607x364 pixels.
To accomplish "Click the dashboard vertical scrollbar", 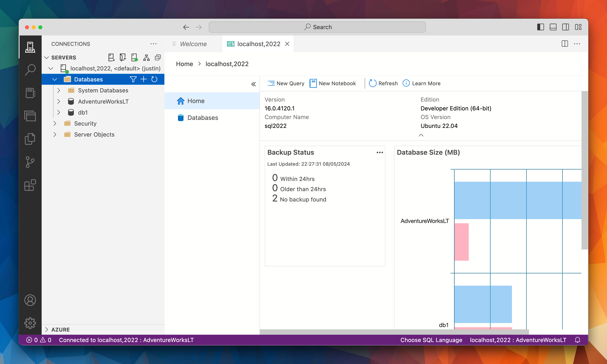I will [585, 170].
